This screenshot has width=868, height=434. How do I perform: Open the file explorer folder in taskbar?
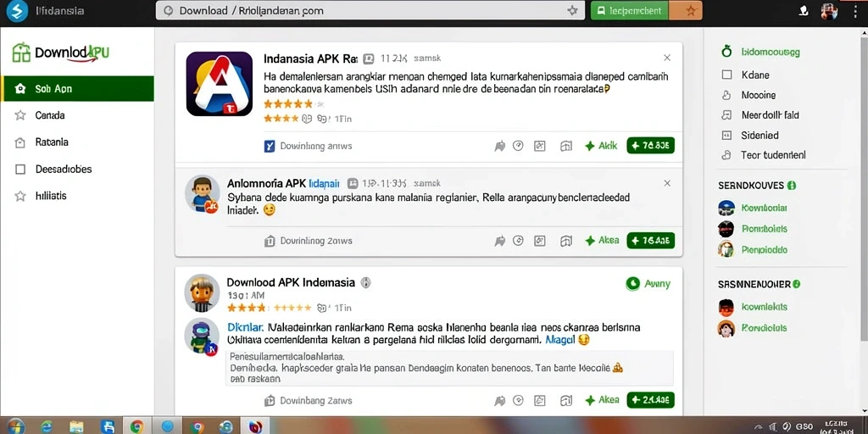(x=76, y=427)
